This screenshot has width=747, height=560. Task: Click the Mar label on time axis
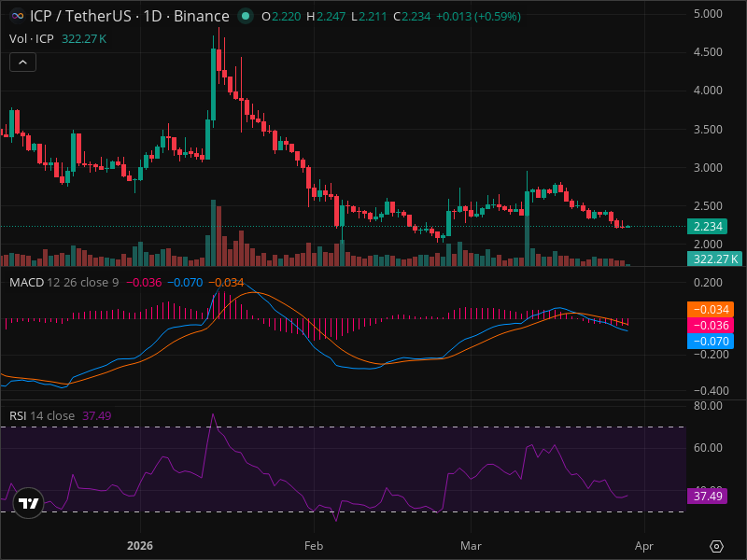[471, 546]
